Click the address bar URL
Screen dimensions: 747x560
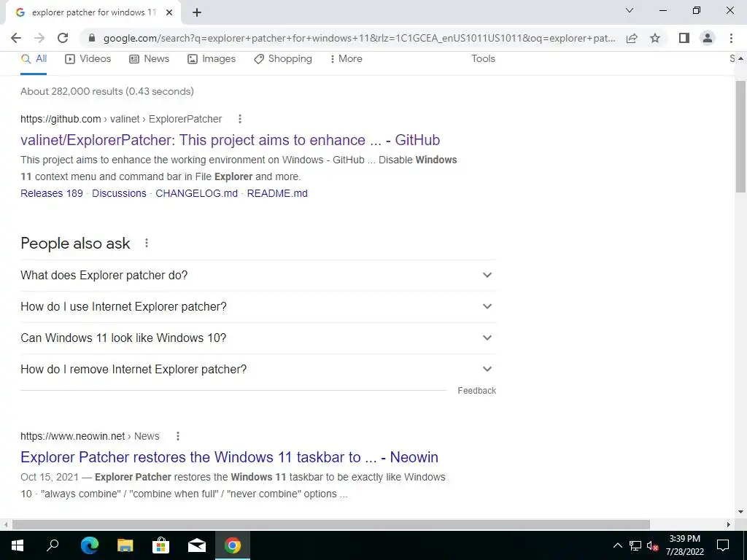pos(359,38)
